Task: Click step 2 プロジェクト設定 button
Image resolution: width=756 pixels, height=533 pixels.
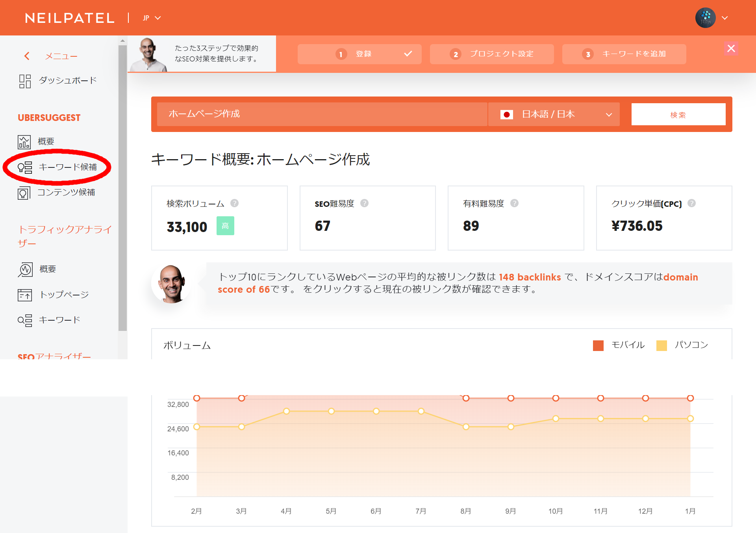Action: (492, 54)
